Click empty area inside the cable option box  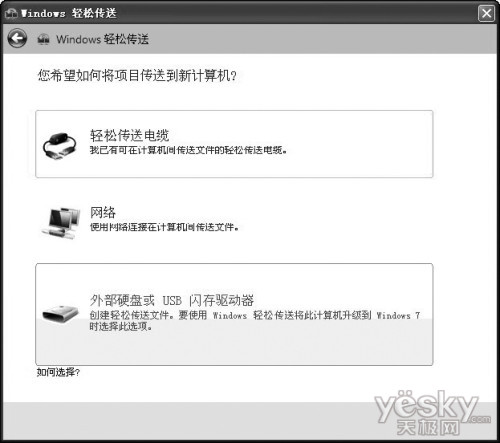[x=360, y=144]
